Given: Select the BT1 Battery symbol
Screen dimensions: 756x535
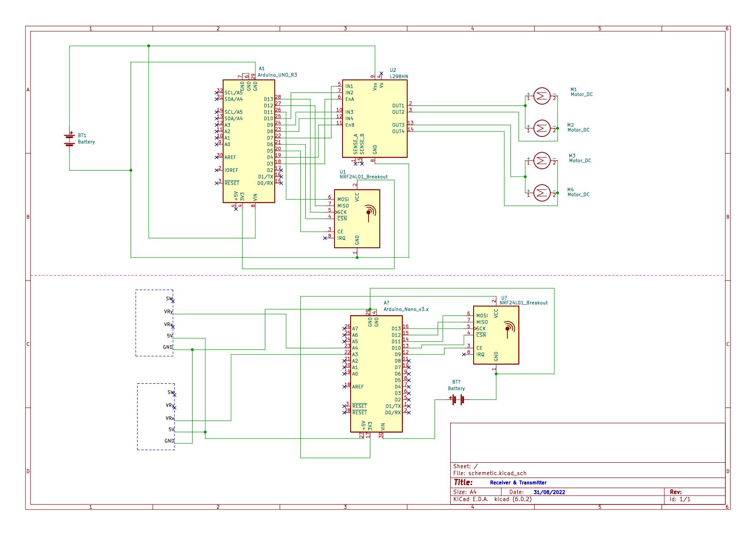Looking at the screenshot, I should pos(69,139).
